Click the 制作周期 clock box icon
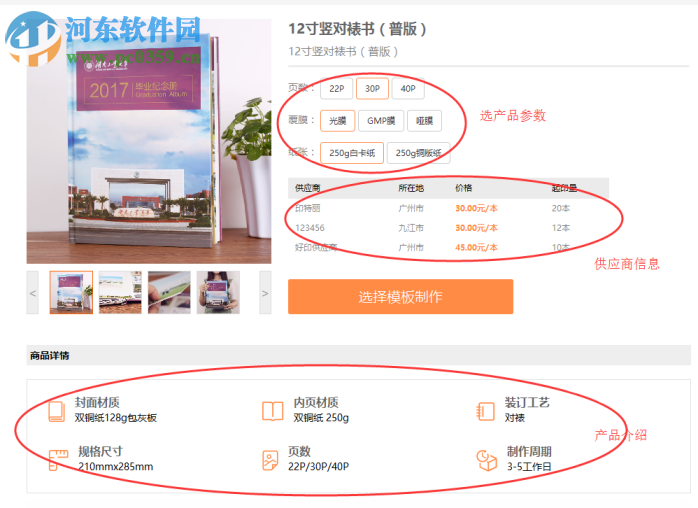Viewport: 698px width, 508px height. (486, 460)
